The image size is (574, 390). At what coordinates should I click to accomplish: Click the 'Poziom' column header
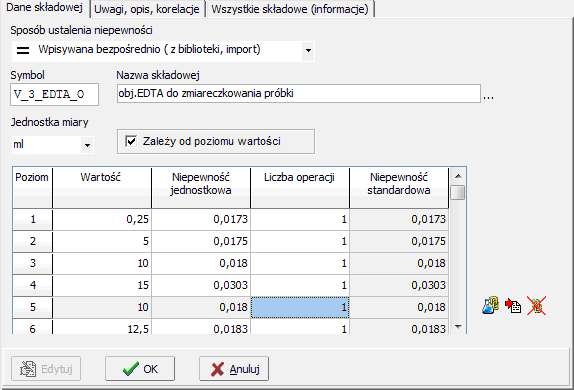click(x=32, y=188)
